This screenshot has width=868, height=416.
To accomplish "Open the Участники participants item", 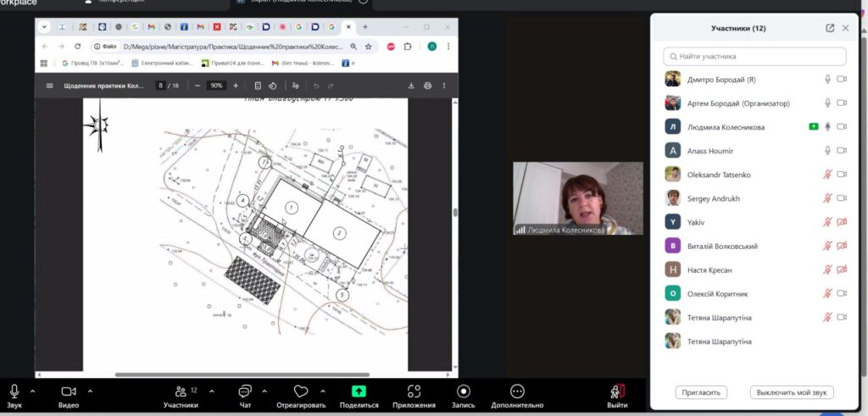I will [x=181, y=391].
